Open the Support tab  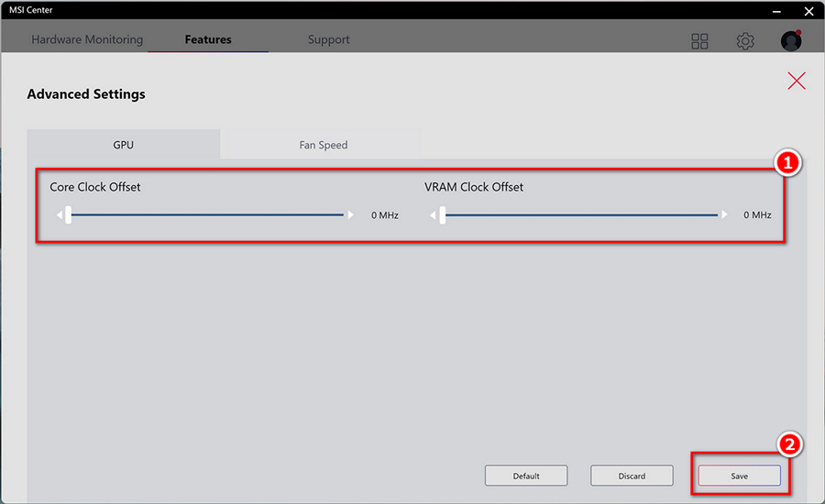[328, 39]
